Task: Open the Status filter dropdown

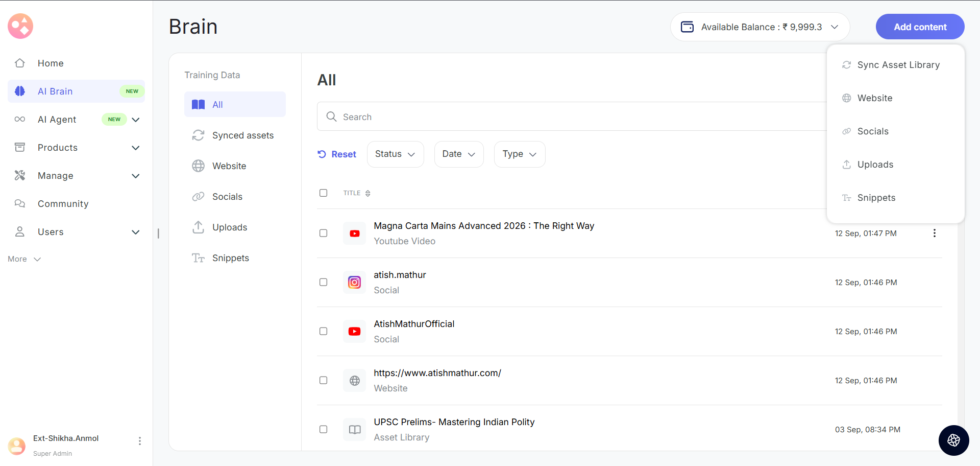Action: click(x=395, y=154)
